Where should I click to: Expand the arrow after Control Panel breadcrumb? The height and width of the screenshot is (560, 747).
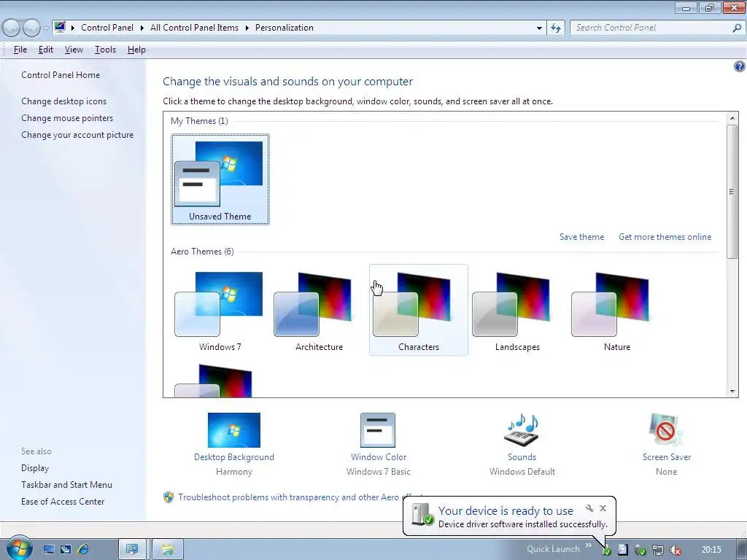pos(142,28)
